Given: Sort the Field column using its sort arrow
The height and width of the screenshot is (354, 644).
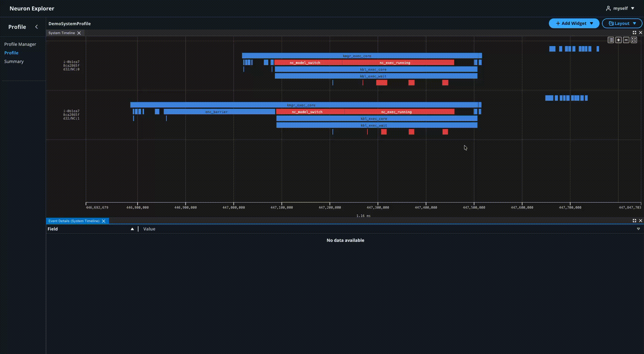Looking at the screenshot, I should pos(132,229).
